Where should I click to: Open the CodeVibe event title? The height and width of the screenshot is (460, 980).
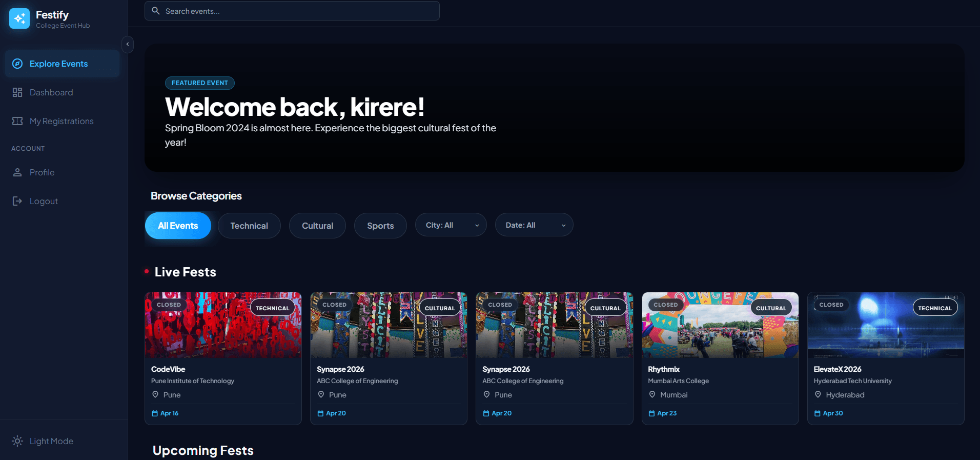click(x=168, y=369)
